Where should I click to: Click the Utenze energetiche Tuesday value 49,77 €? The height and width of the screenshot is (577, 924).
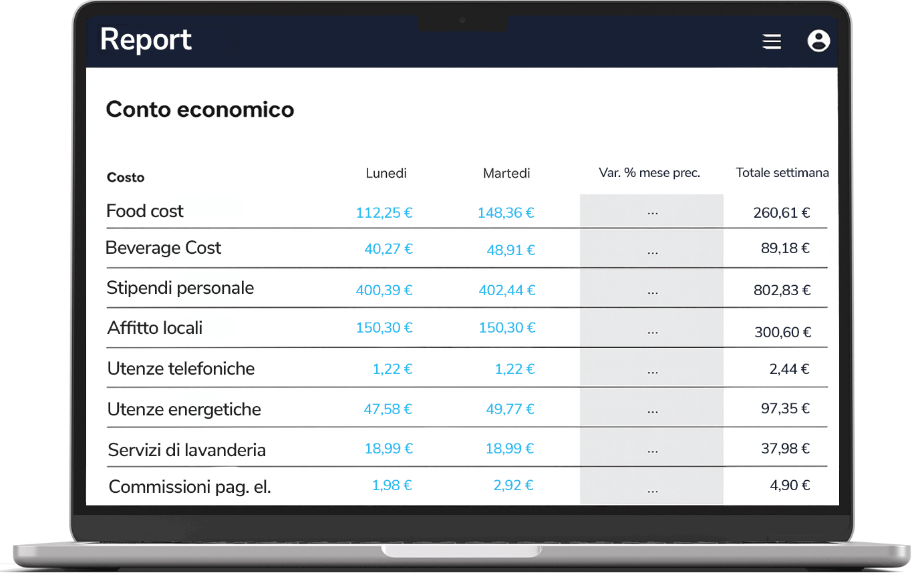(x=510, y=408)
